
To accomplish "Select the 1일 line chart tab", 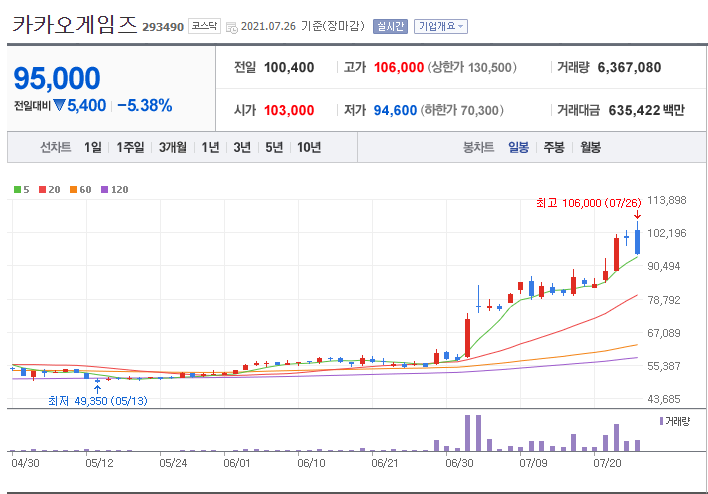I will pos(93,147).
